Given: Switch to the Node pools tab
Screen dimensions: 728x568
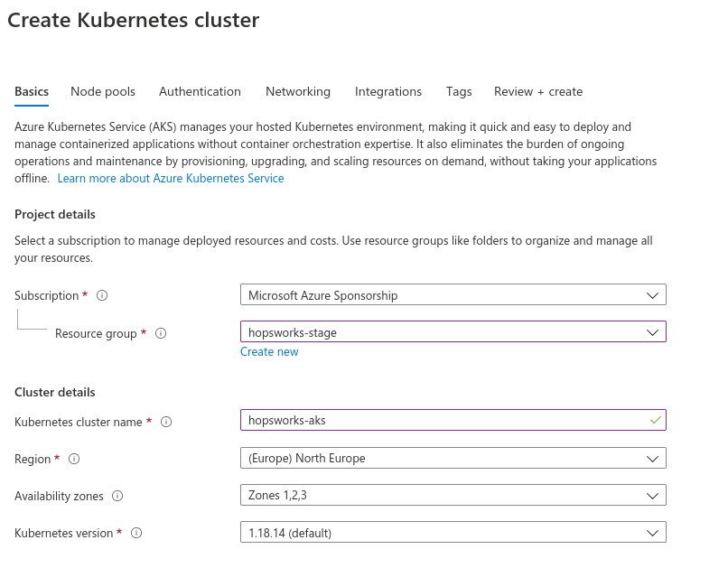Looking at the screenshot, I should coord(103,91).
